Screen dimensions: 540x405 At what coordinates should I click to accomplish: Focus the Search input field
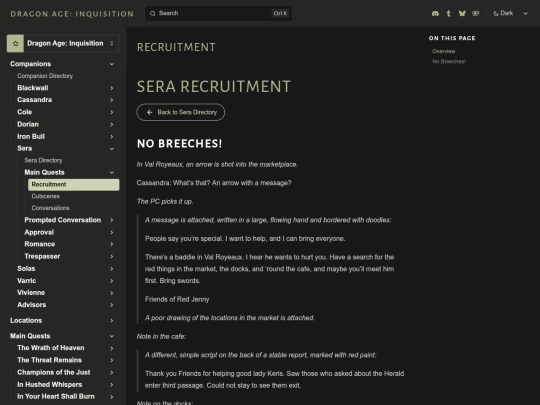[x=218, y=13]
